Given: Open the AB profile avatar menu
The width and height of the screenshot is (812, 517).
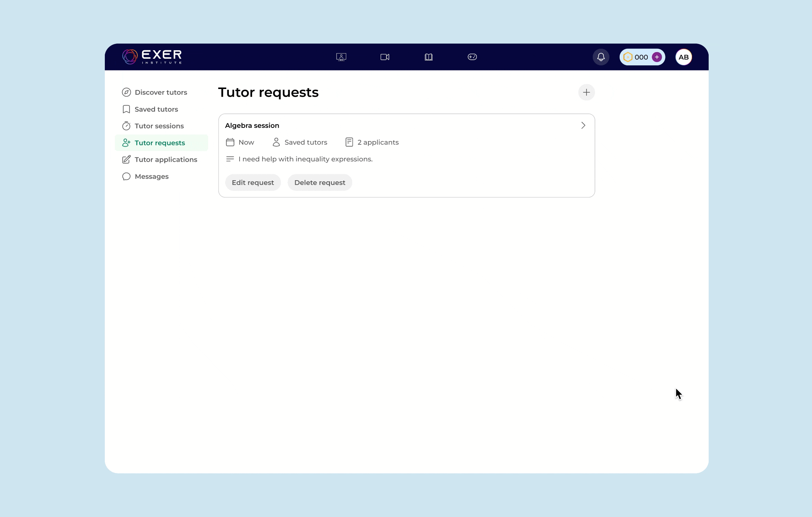Looking at the screenshot, I should (684, 57).
